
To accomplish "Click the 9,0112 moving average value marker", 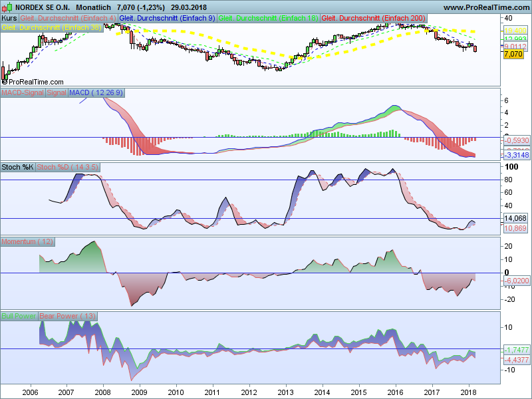I will (515, 46).
